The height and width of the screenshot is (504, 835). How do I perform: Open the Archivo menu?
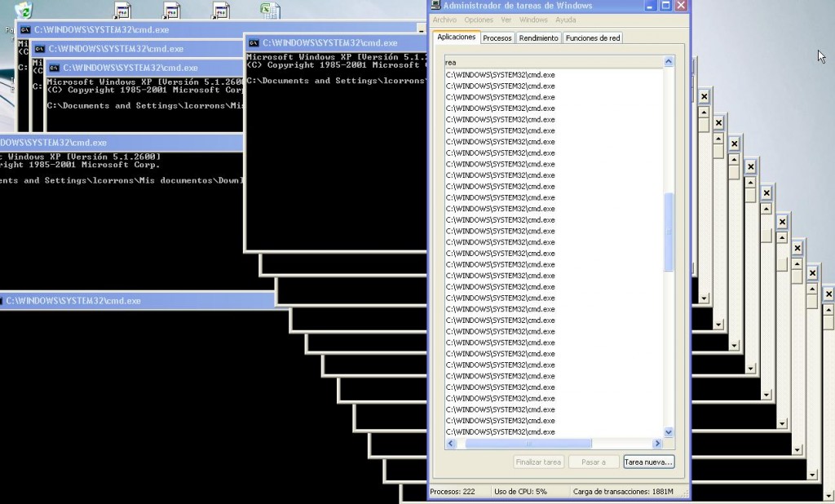(444, 20)
